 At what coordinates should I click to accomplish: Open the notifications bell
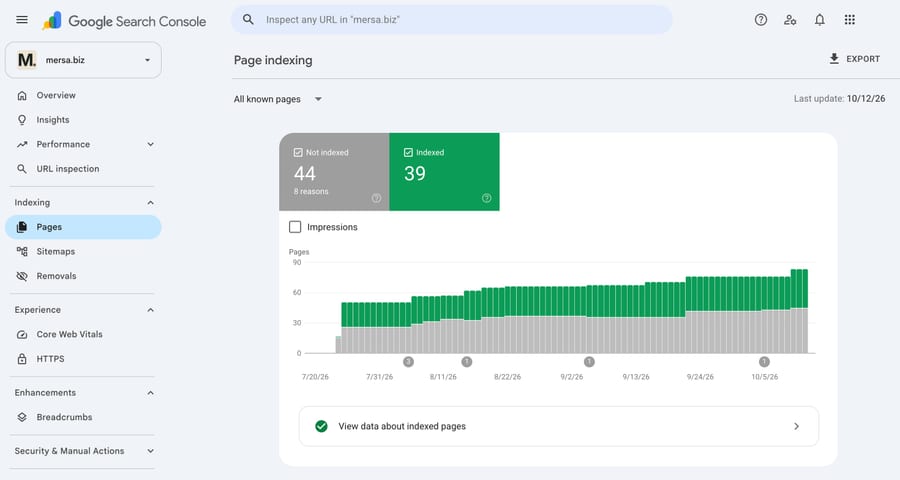[x=820, y=20]
